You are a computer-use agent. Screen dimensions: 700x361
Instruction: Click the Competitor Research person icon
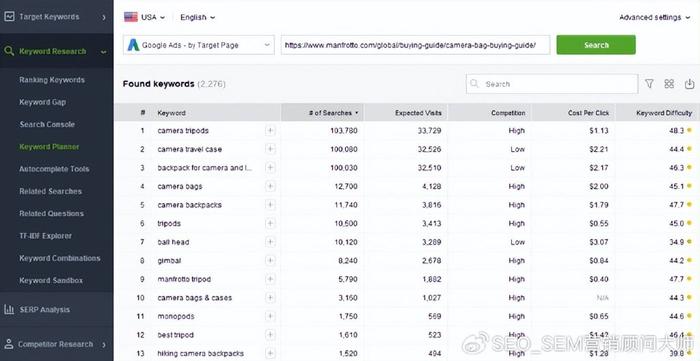pyautogui.click(x=8, y=344)
